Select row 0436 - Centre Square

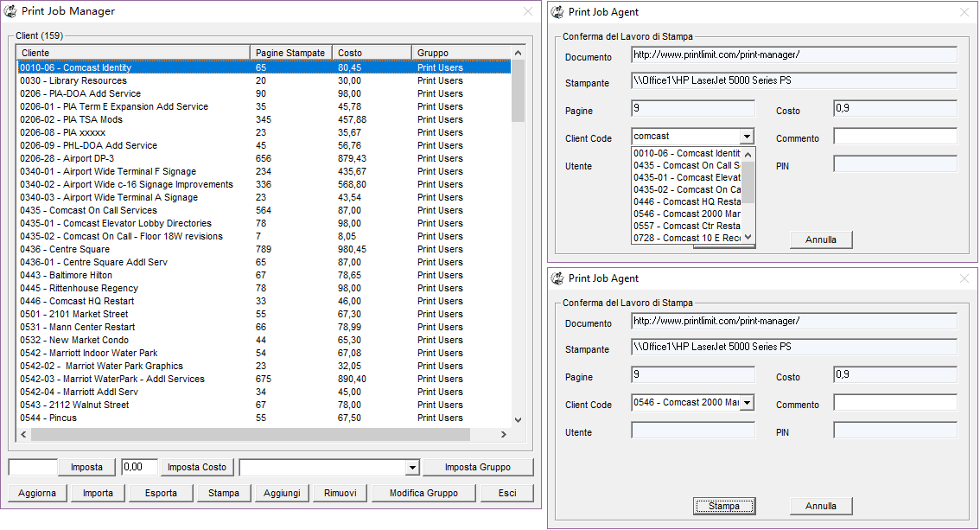[264, 249]
